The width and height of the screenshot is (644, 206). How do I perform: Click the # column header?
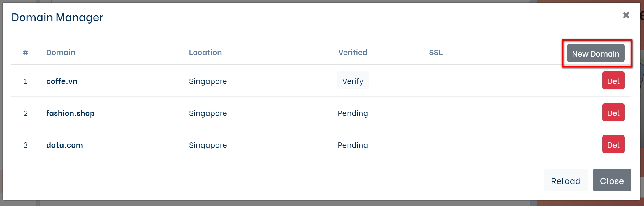click(x=26, y=52)
